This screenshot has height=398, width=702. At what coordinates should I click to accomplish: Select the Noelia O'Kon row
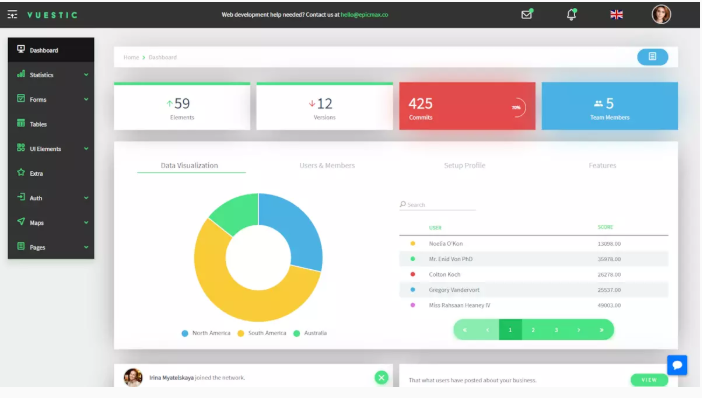click(534, 244)
